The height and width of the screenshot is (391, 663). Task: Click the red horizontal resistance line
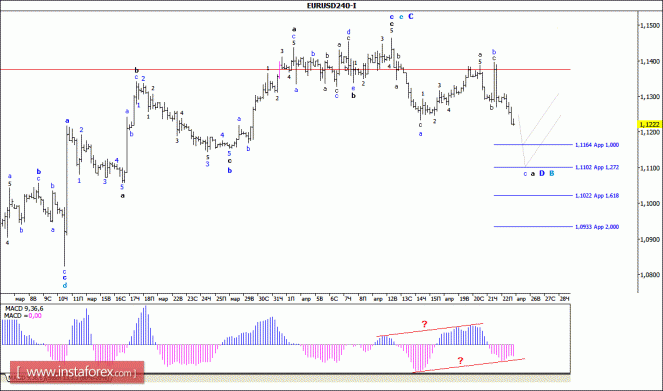285,69
